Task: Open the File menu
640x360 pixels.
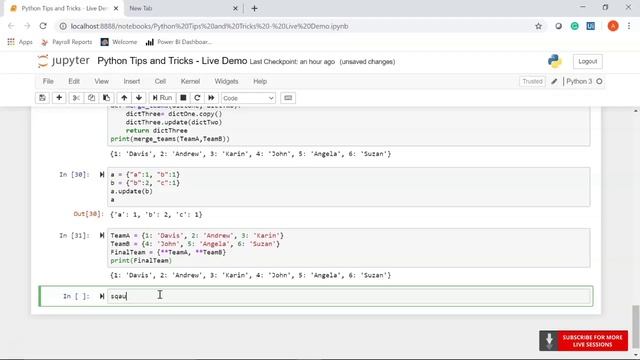Action: (48, 81)
